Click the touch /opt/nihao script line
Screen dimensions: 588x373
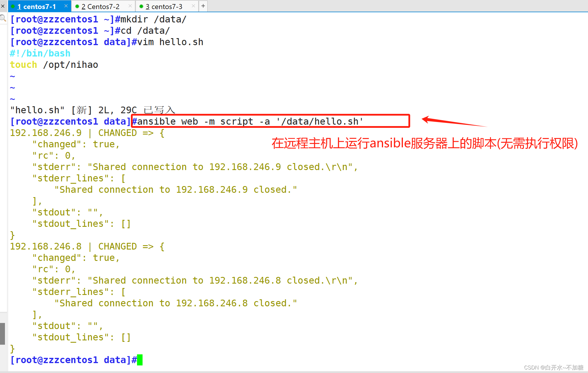[x=54, y=65]
